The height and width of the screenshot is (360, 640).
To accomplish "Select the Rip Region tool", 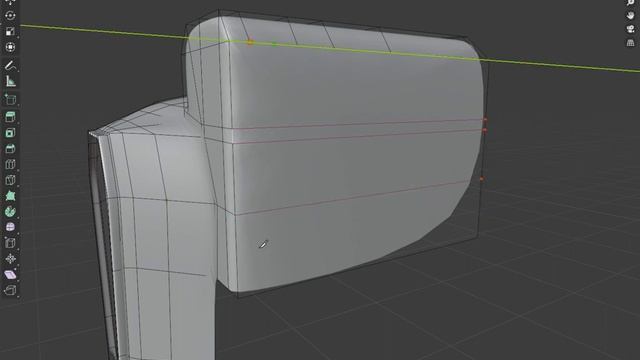I will 10,290.
